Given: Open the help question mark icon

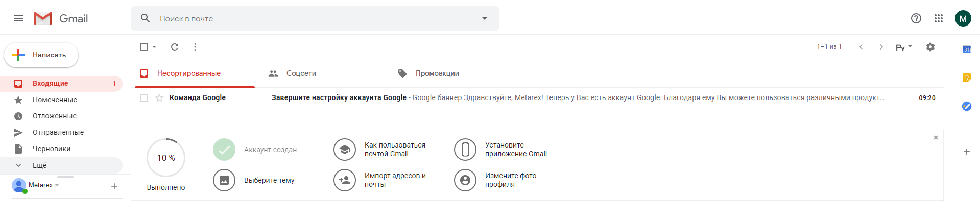Looking at the screenshot, I should point(916,18).
